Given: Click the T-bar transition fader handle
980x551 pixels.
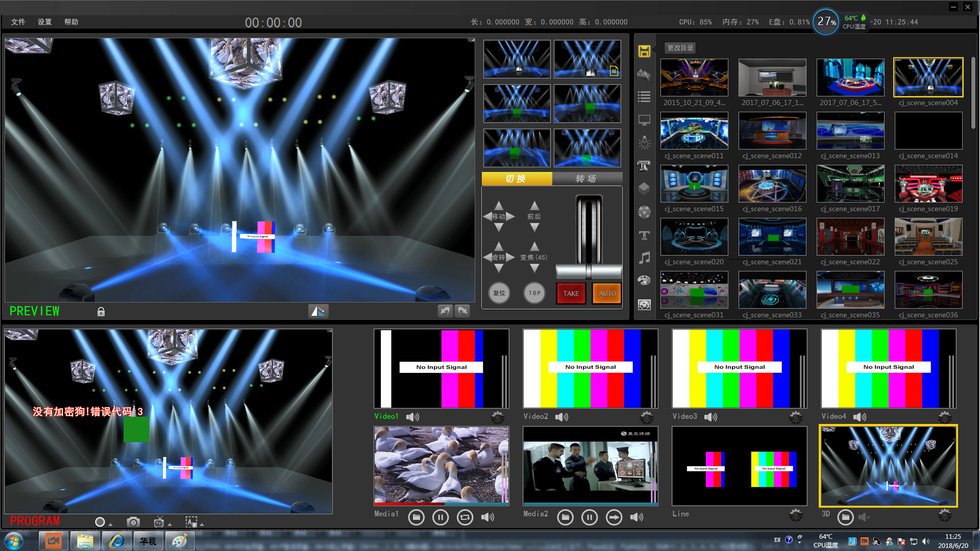Looking at the screenshot, I should coord(589,271).
